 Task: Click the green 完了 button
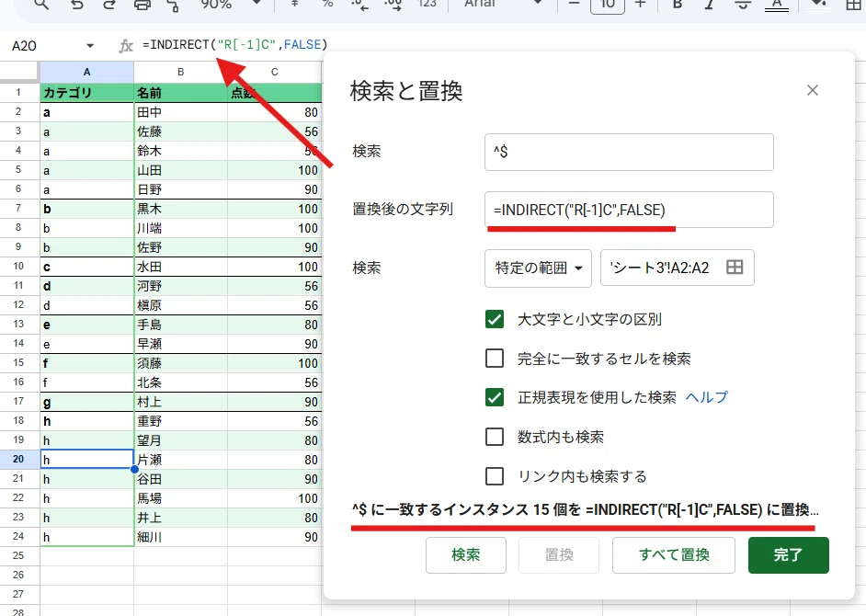tap(788, 554)
